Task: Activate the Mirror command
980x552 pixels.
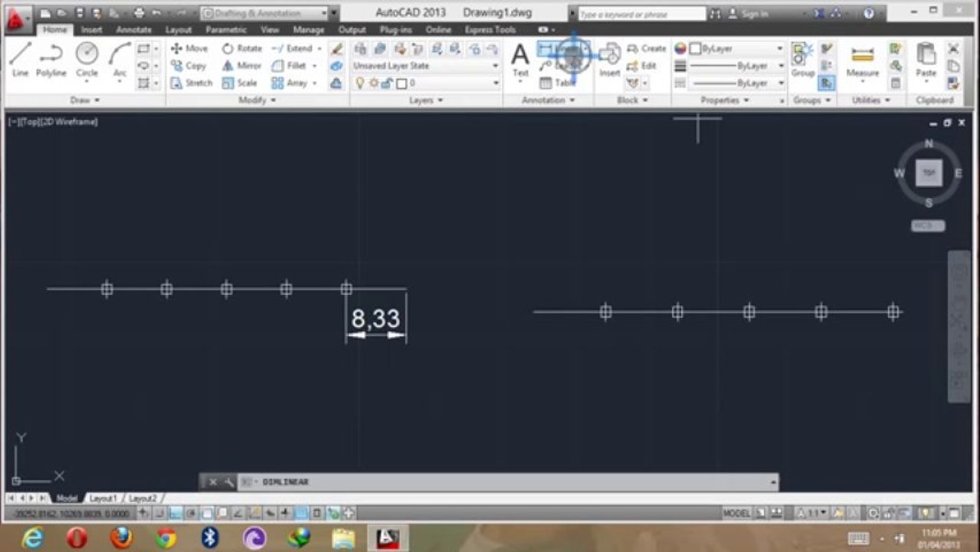Action: point(241,66)
